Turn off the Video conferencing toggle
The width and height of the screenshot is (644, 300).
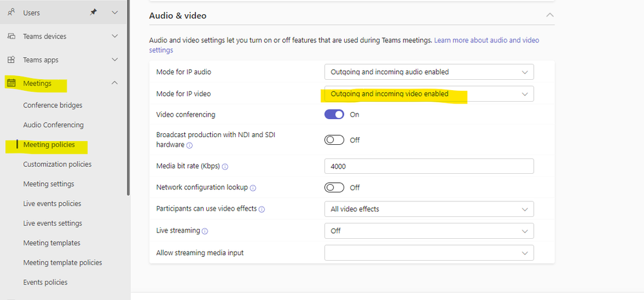[334, 115]
